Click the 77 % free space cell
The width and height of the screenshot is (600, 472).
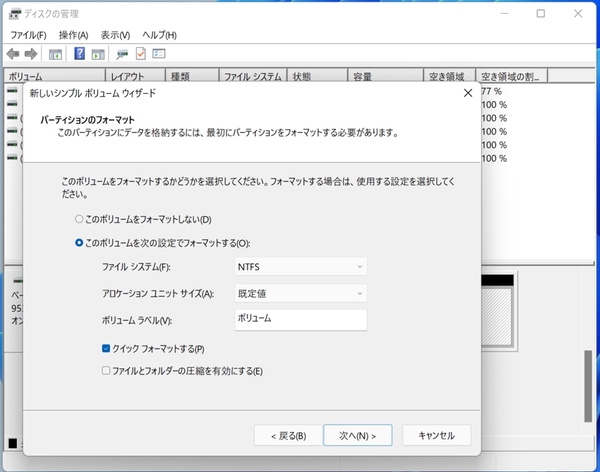491,91
